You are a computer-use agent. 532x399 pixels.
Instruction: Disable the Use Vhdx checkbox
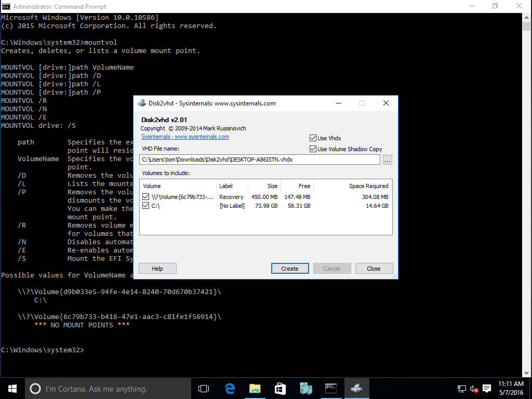pos(313,138)
